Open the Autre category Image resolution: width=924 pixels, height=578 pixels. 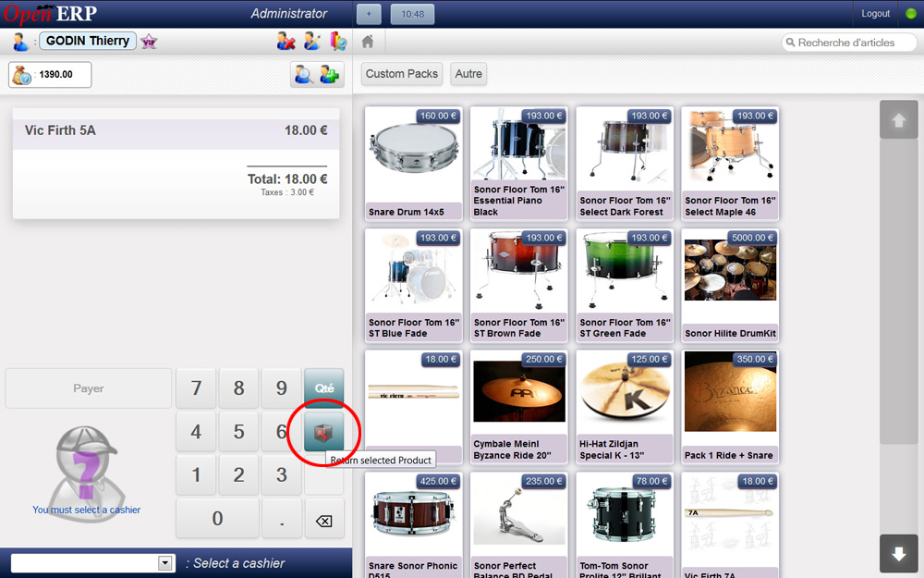point(468,74)
